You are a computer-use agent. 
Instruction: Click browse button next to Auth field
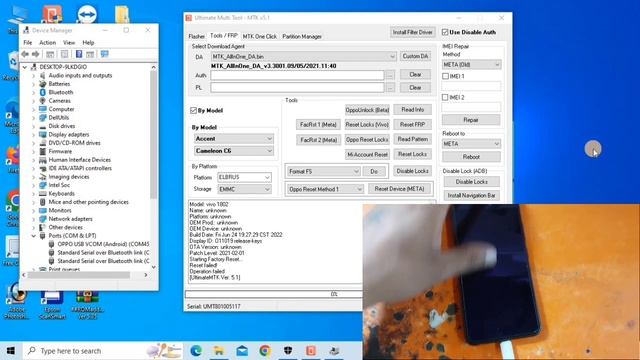[x=390, y=75]
